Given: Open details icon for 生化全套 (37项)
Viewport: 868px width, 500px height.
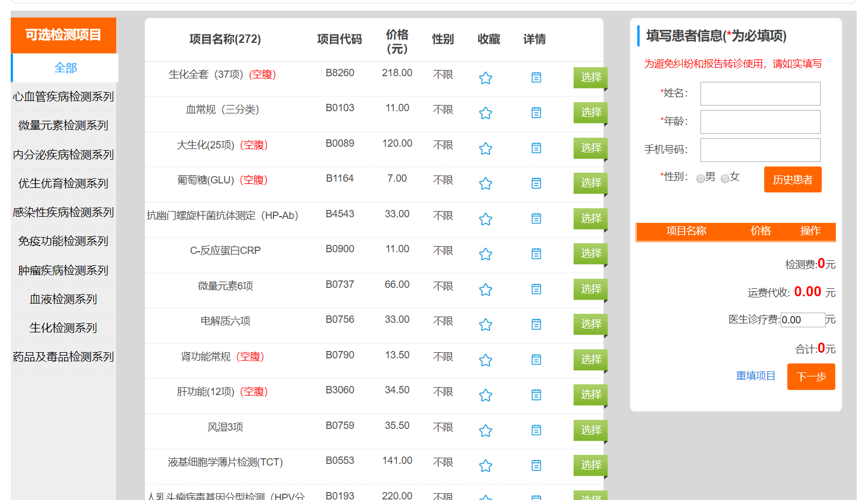Looking at the screenshot, I should coord(536,77).
